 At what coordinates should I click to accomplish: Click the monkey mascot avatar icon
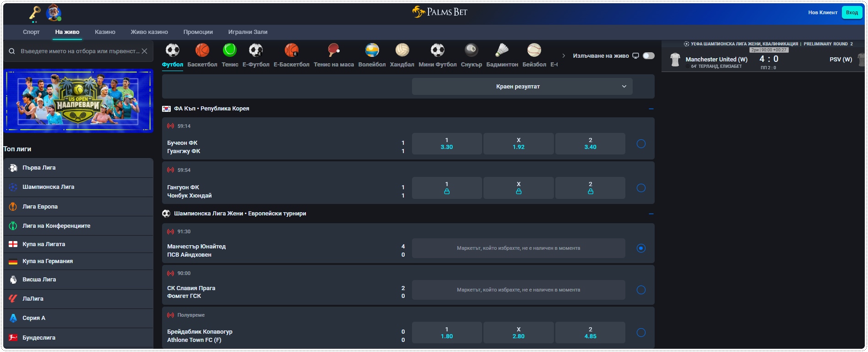tap(54, 13)
